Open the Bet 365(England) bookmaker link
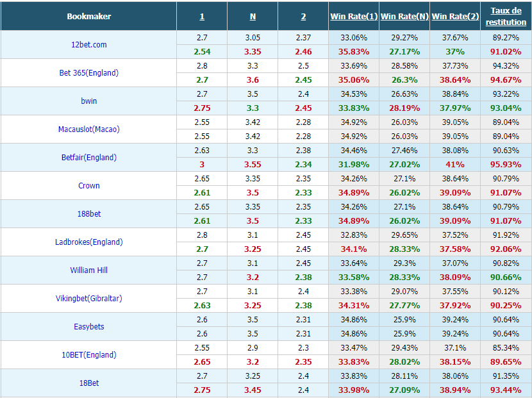Viewport: 532px width, 398px height. pyautogui.click(x=89, y=73)
